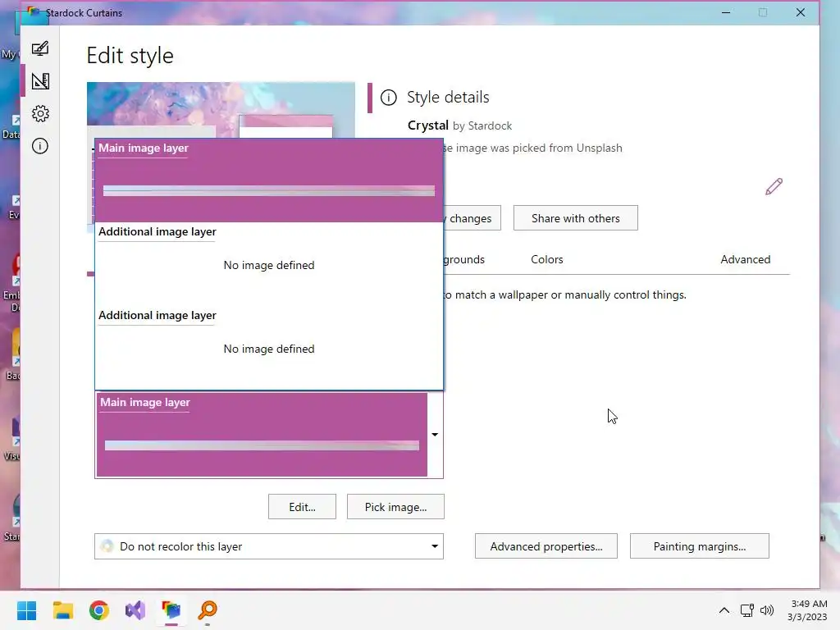This screenshot has height=630, width=840.
Task: Click the pencil edit icon for style details
Action: pos(774,186)
